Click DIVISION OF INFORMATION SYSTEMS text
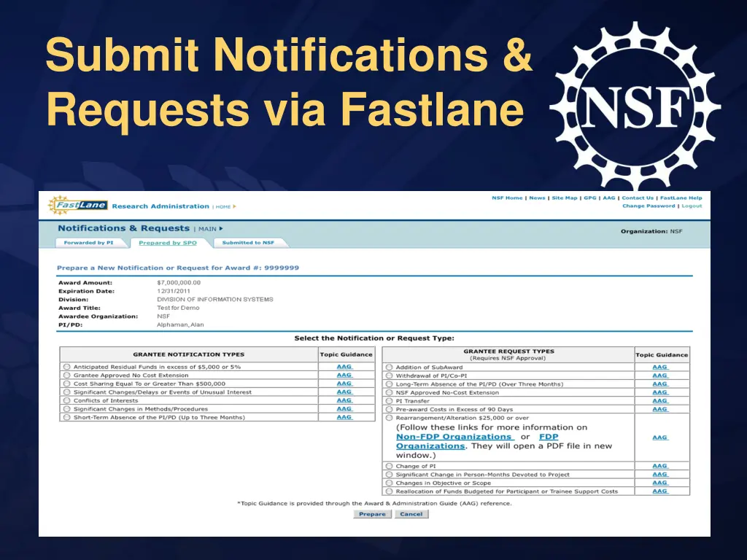The width and height of the screenshot is (747, 560). (215, 300)
